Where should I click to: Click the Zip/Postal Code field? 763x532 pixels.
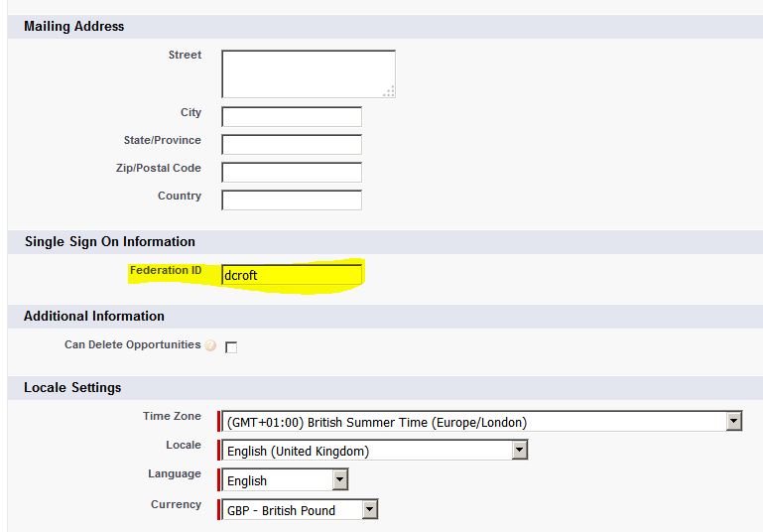coord(292,173)
